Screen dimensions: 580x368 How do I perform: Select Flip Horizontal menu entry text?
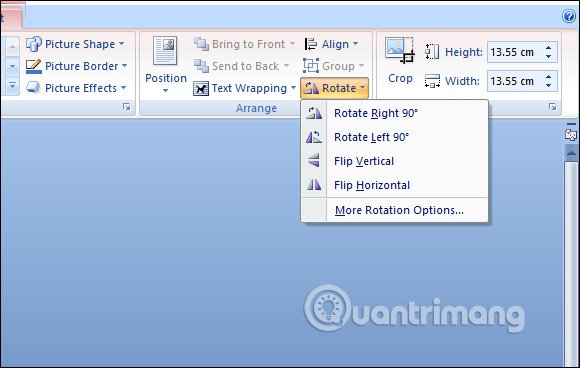(372, 185)
